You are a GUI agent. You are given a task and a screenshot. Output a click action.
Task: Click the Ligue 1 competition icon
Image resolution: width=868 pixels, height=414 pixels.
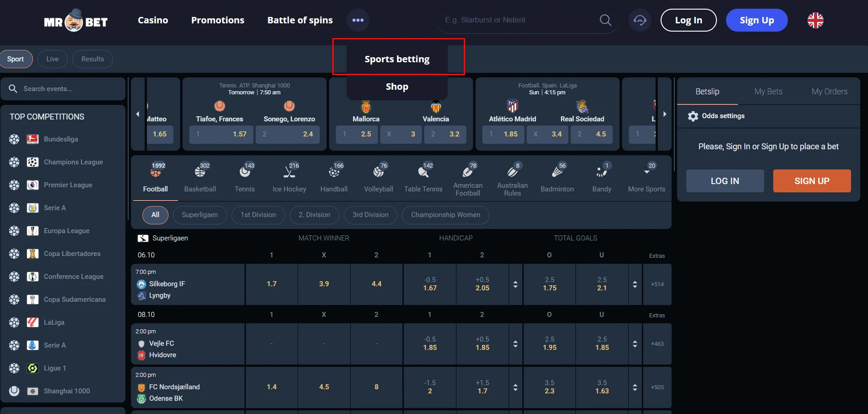(x=33, y=368)
